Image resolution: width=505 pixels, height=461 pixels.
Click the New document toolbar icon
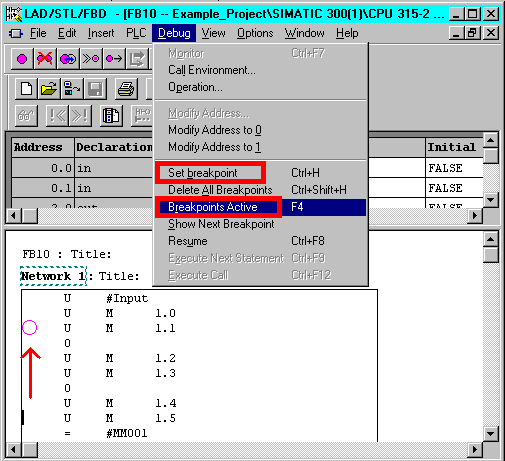(26, 89)
